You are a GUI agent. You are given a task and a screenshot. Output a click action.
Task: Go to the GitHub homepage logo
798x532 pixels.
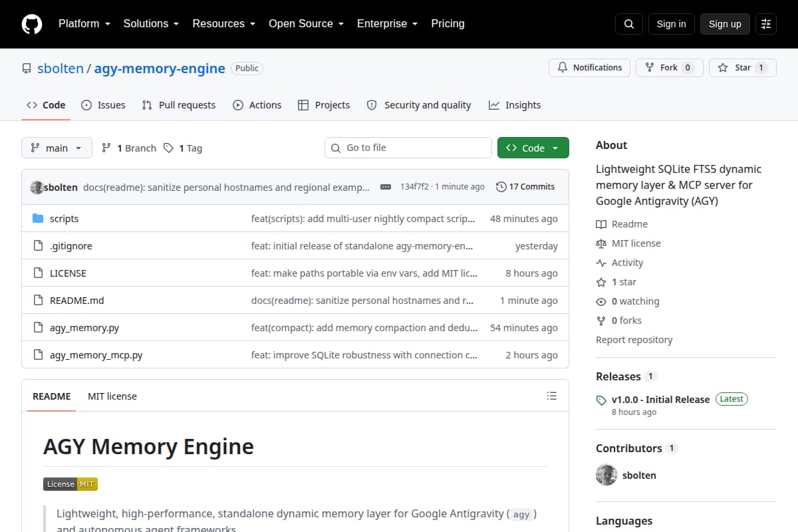32,24
